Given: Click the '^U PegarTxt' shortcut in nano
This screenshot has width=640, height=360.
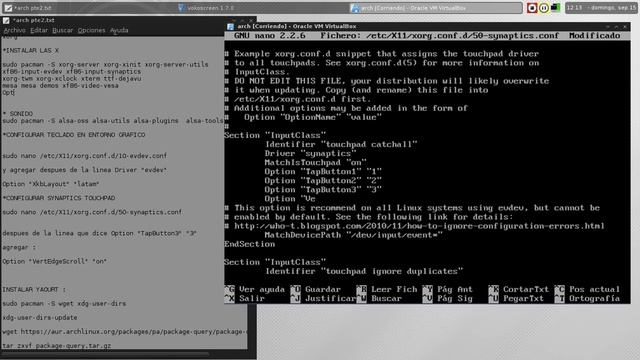Looking at the screenshot, I should (516, 298).
